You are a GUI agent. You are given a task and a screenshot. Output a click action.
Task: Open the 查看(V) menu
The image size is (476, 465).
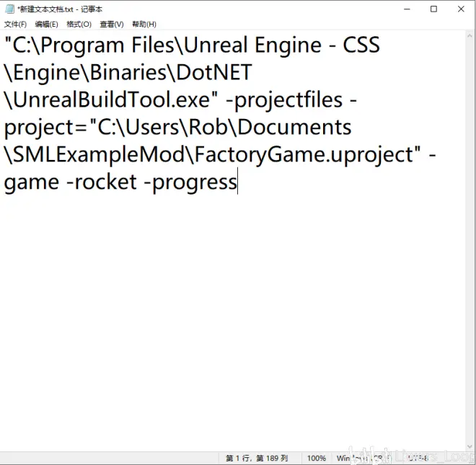[x=112, y=25]
